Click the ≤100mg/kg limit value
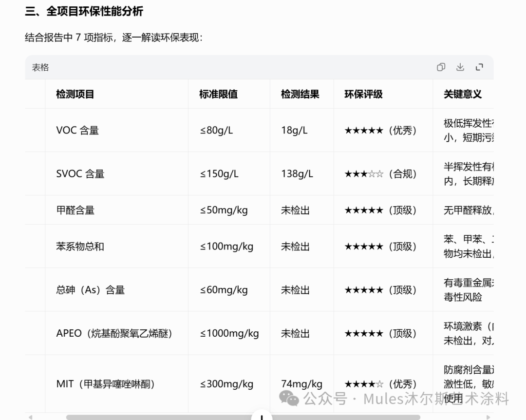This screenshot has width=526, height=420. coord(226,247)
